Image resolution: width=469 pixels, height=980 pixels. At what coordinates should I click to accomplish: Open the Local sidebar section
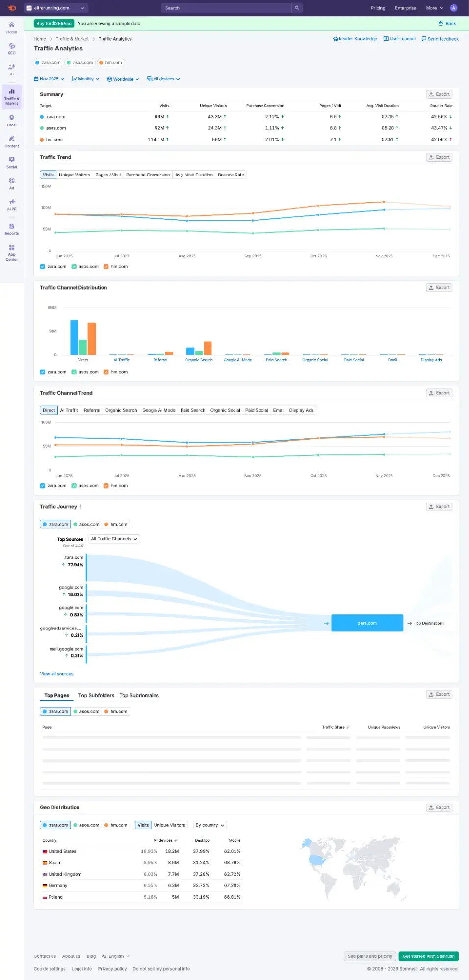(12, 120)
